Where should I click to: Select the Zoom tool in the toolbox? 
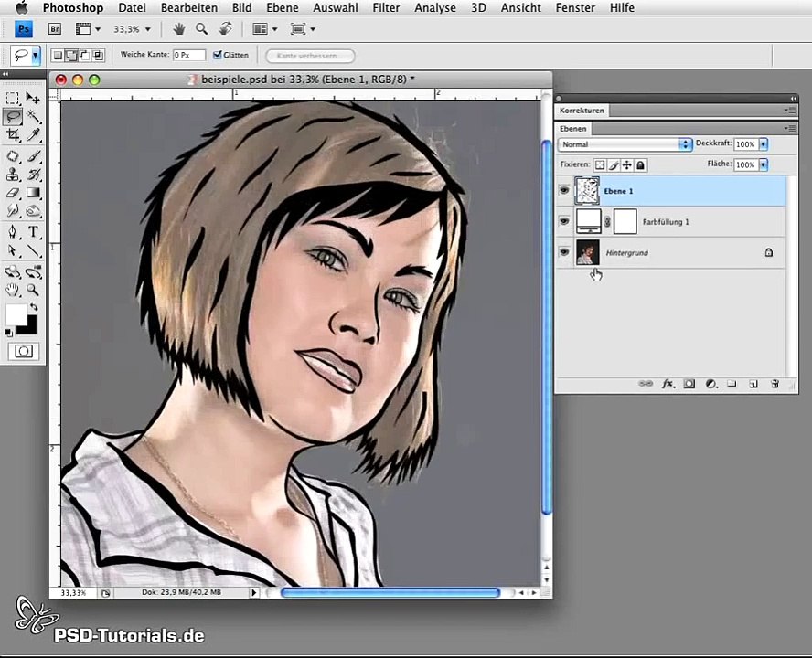[33, 290]
